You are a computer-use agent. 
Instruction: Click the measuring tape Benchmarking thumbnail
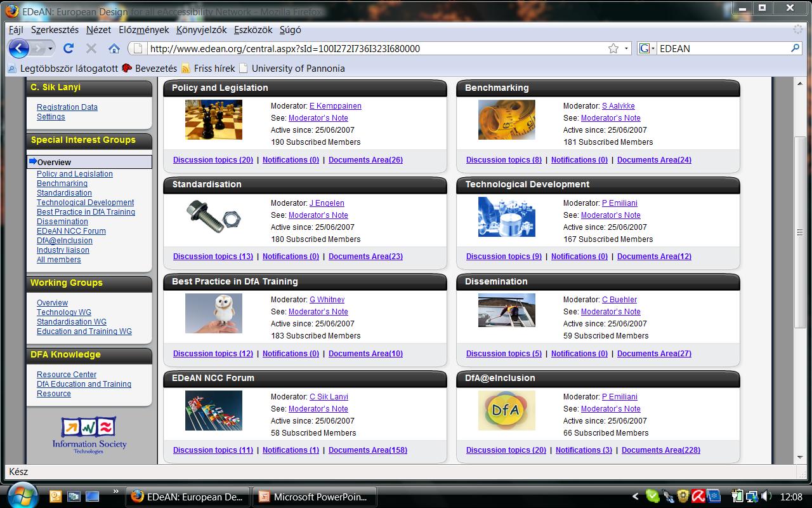[x=506, y=119]
